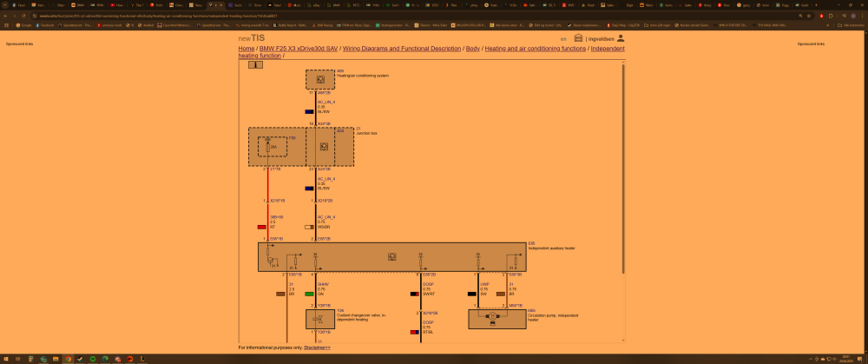868x364 pixels.
Task: Click the zoom magnifier icon in the address bar
Action: [800, 16]
